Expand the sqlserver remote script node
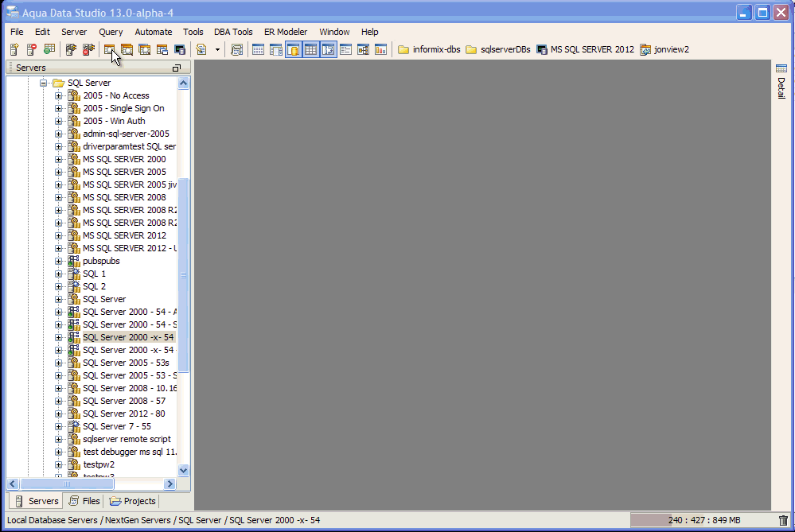Viewport: 795px width, 532px height. point(58,439)
